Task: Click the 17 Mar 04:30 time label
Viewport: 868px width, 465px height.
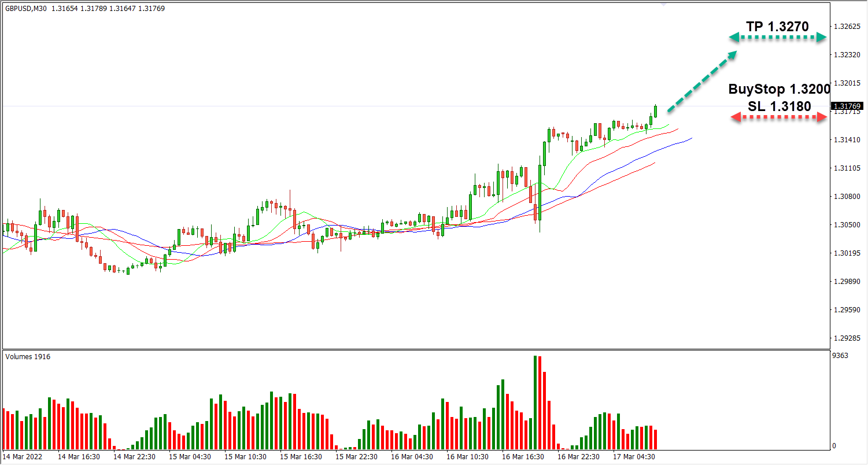Action: pos(634,457)
